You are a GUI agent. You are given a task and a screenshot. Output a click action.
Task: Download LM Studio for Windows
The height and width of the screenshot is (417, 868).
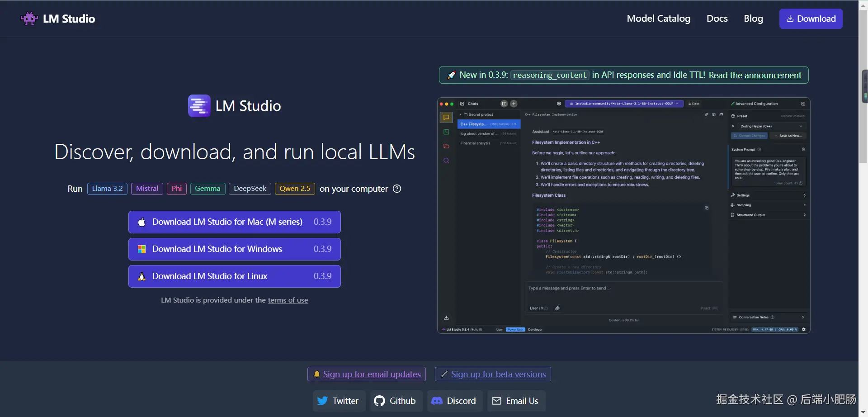[235, 249]
